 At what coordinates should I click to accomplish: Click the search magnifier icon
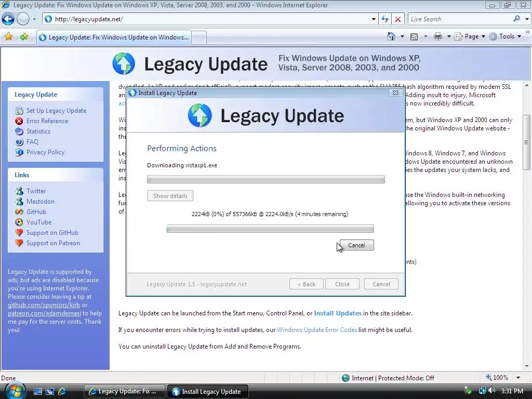516,19
